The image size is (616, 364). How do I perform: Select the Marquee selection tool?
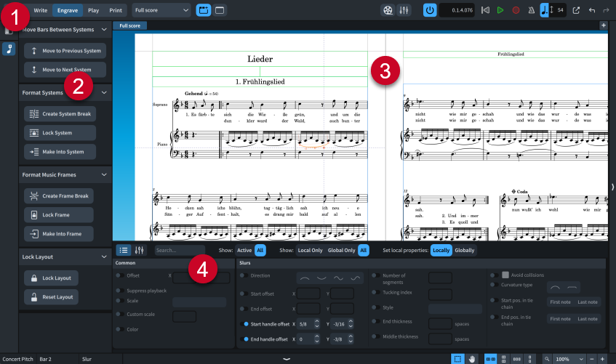pos(457,359)
